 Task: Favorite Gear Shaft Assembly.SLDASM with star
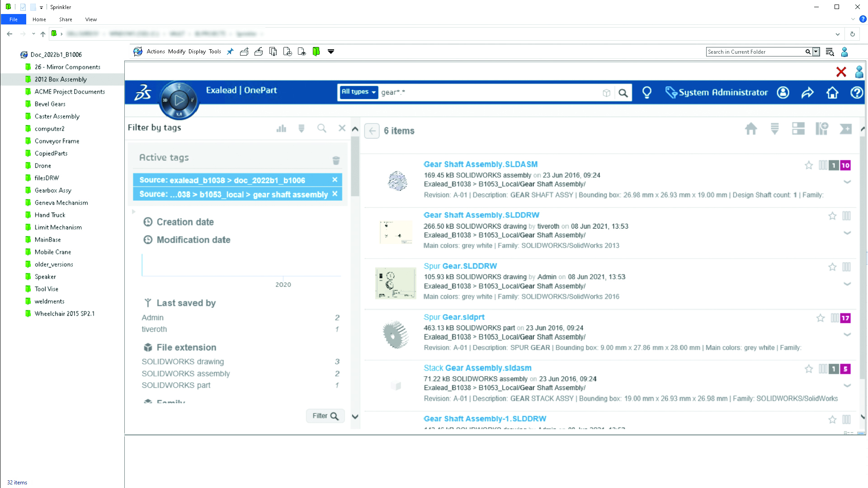[809, 165]
